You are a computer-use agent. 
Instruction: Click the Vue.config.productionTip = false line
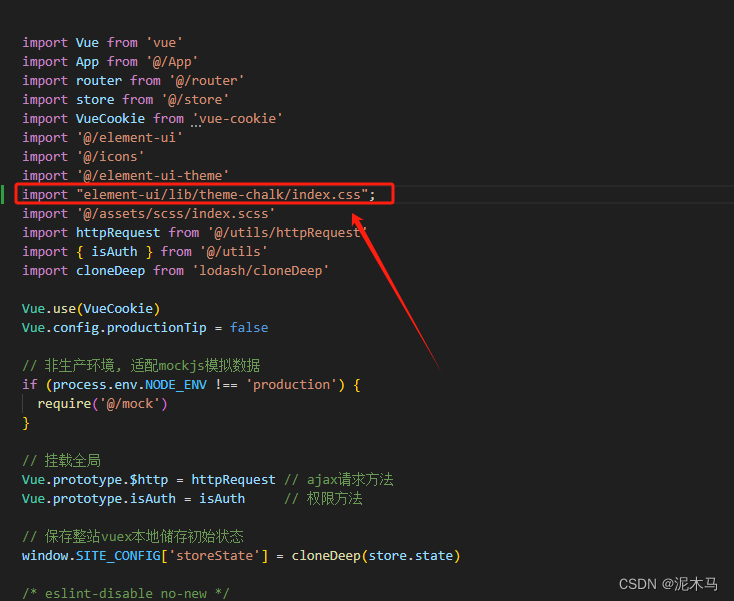[x=145, y=328]
